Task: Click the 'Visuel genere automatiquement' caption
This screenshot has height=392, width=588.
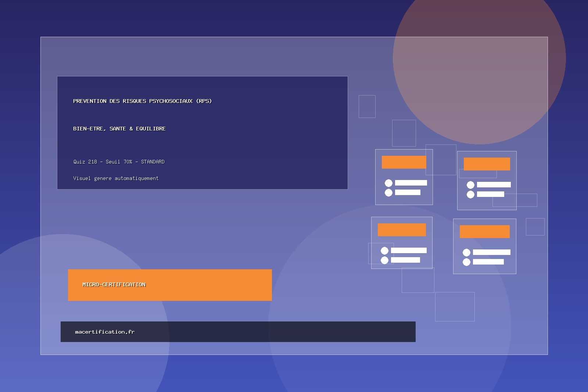Action: tap(116, 178)
